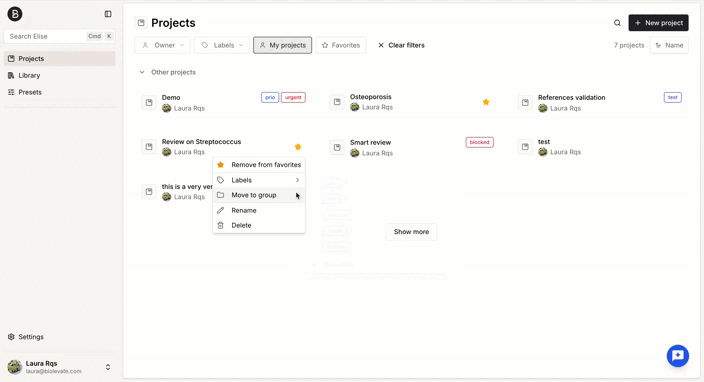704x382 pixels.
Task: Toggle the Favorites filter
Action: click(341, 45)
